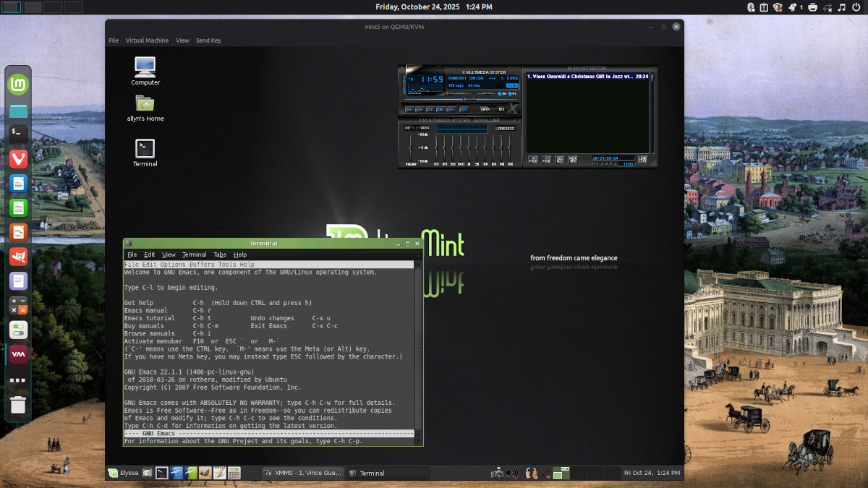868x488 pixels.
Task: Open Vivaldi browser from the dock
Action: coord(19,158)
